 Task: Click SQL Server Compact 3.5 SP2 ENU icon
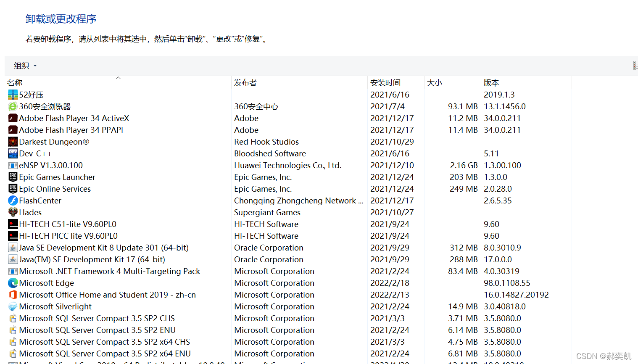coord(13,330)
